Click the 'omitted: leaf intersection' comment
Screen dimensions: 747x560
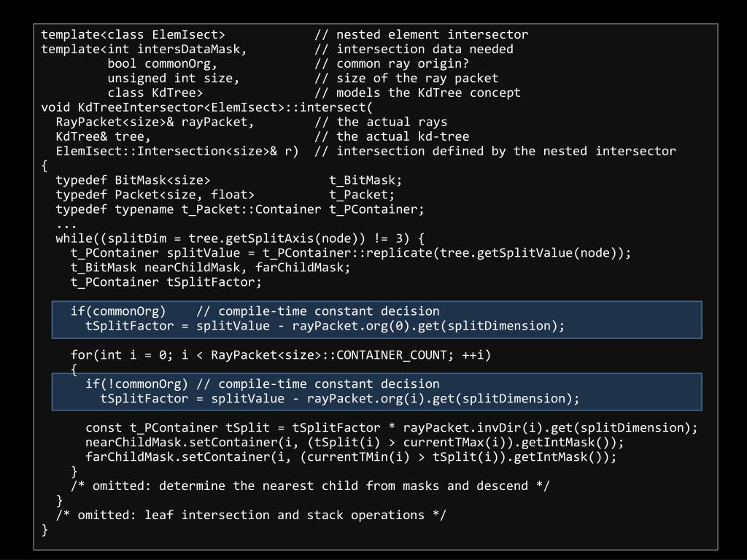251,515
